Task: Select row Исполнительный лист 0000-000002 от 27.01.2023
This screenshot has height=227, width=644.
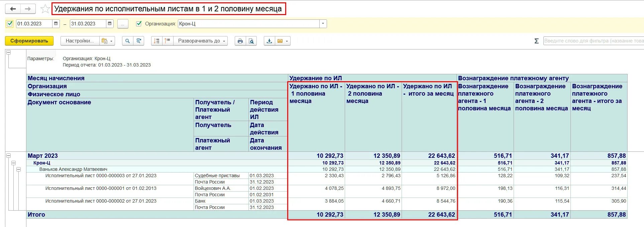Action: point(101,201)
